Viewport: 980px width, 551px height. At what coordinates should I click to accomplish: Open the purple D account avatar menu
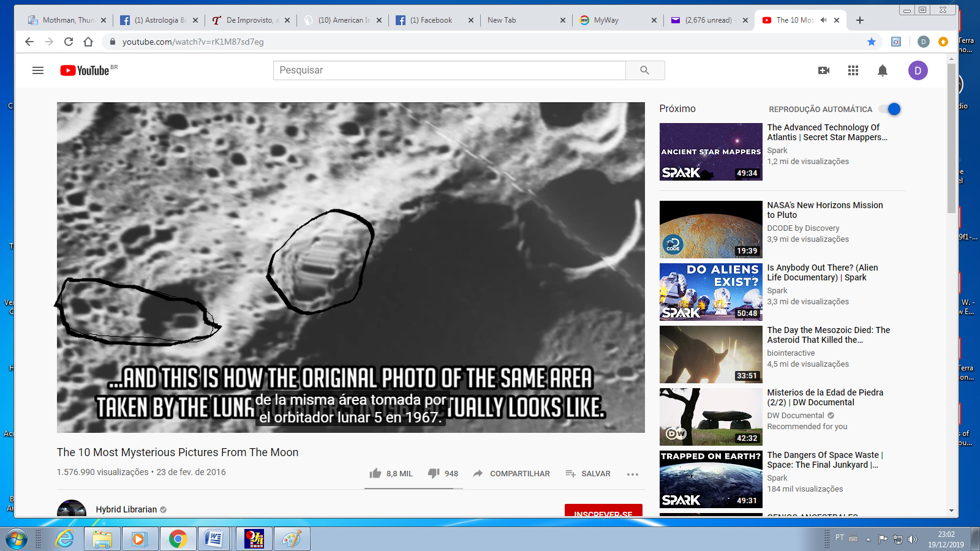(918, 70)
